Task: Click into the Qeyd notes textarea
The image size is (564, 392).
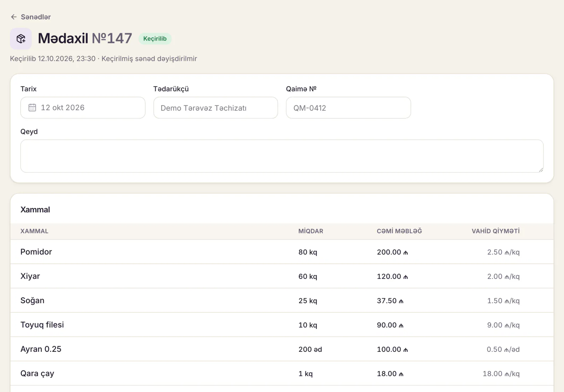Action: [x=282, y=156]
